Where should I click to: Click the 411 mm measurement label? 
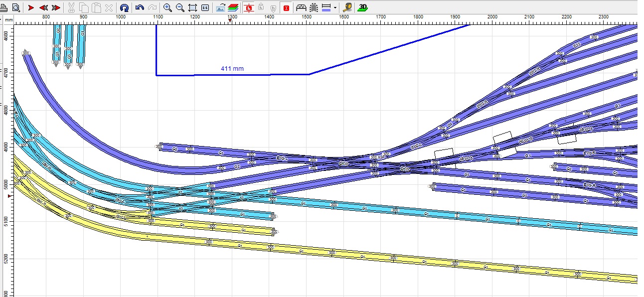point(232,68)
